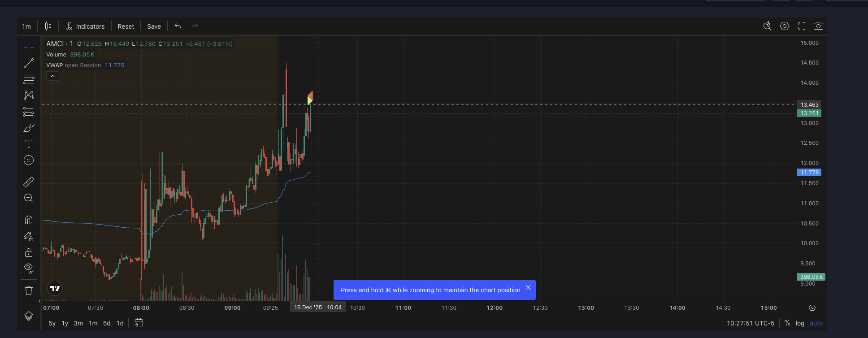The image size is (868, 338).
Task: Toggle lock all drawing tools
Action: 29,252
